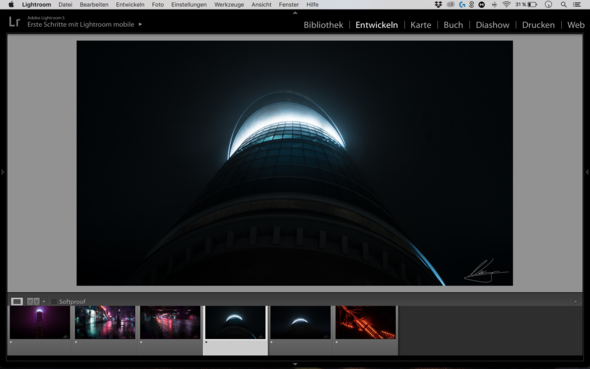590x369 pixels.
Task: Switch to the Drucken module
Action: (x=538, y=25)
